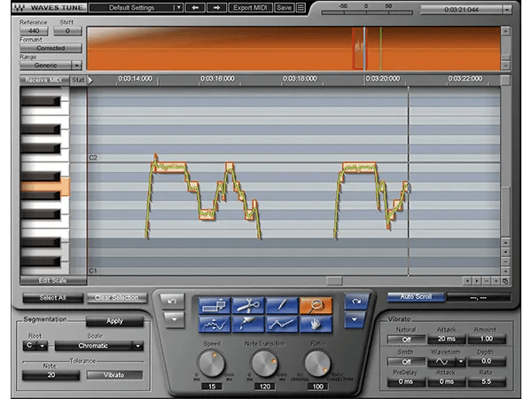Select the Curve pitch tool
The height and width of the screenshot is (399, 532).
click(215, 325)
